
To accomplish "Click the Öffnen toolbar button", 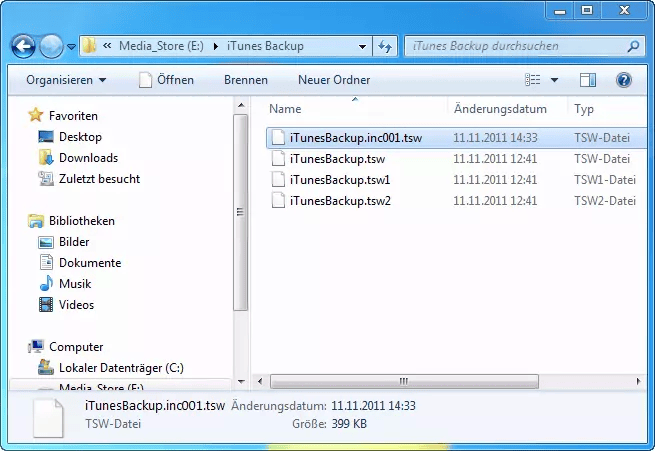I will tap(166, 80).
